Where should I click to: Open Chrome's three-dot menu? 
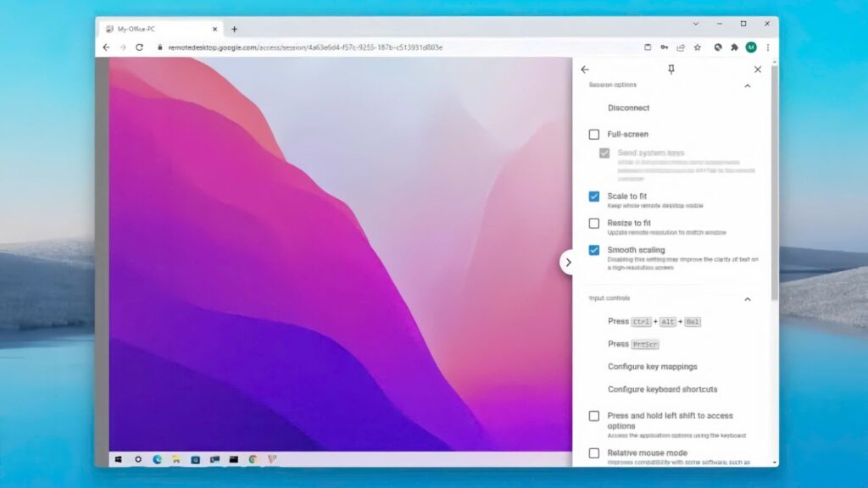(x=768, y=47)
